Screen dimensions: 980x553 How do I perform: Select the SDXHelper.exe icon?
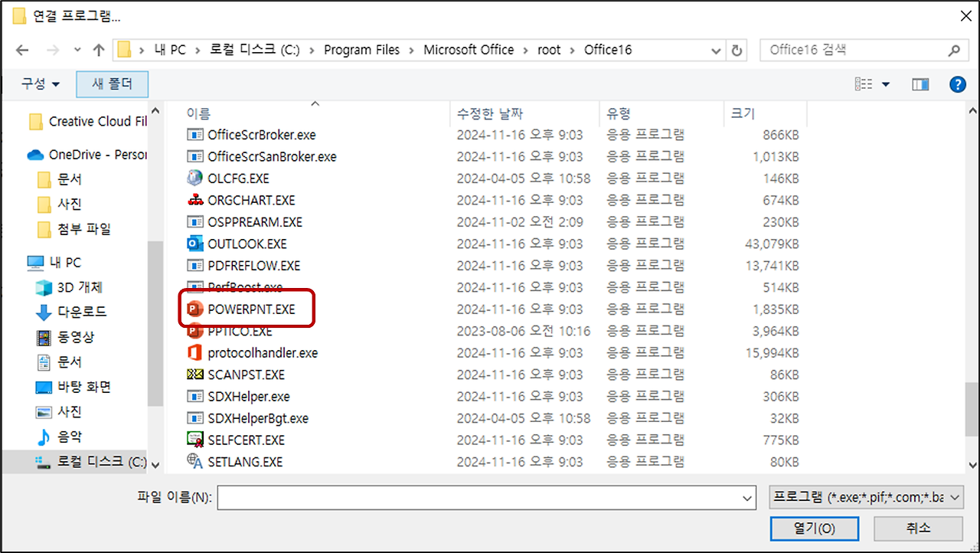coord(194,397)
